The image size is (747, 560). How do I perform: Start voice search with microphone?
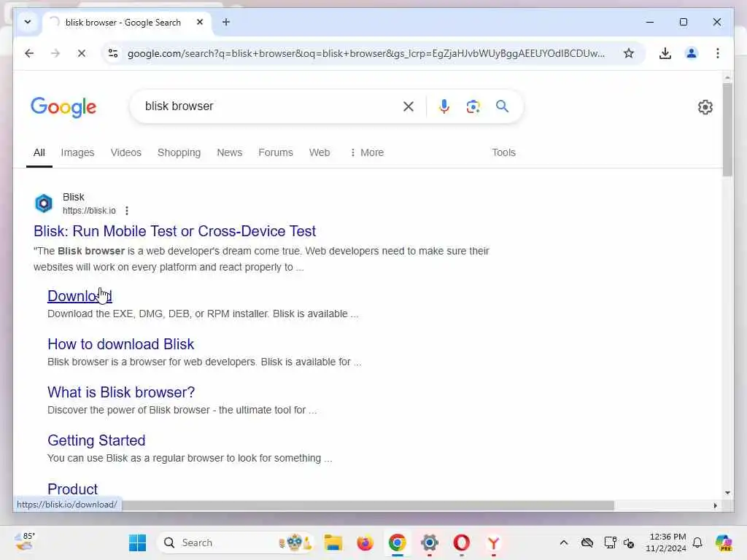point(444,106)
